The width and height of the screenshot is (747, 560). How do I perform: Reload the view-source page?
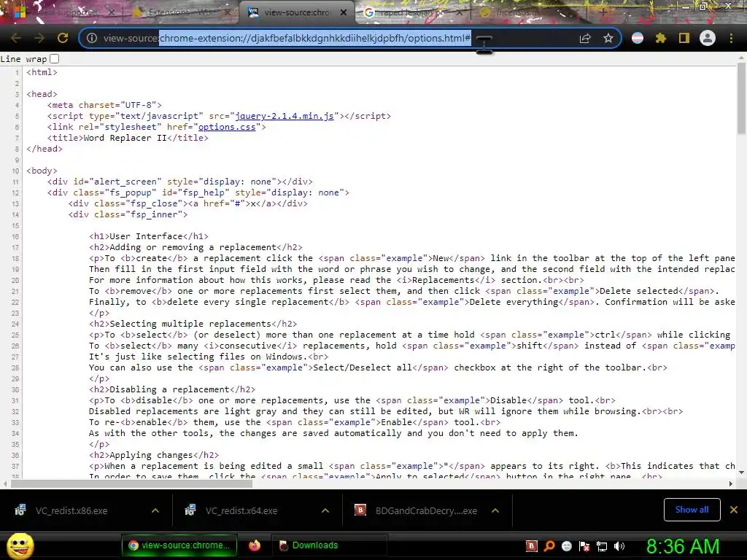click(x=63, y=38)
